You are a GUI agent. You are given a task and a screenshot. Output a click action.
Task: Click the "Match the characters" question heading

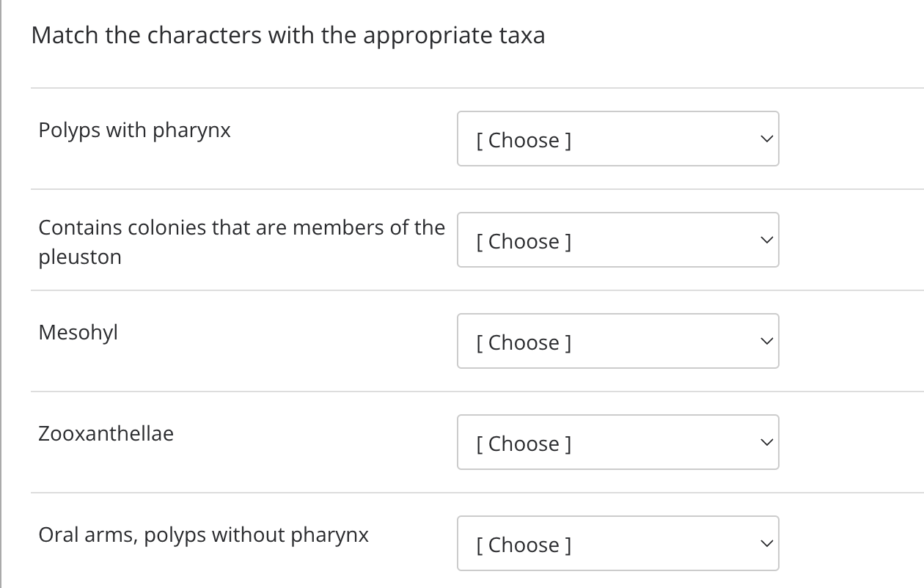(x=288, y=36)
